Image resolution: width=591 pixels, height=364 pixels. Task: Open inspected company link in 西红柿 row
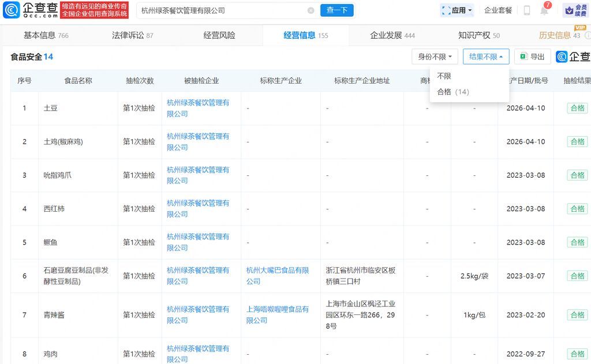tap(198, 209)
